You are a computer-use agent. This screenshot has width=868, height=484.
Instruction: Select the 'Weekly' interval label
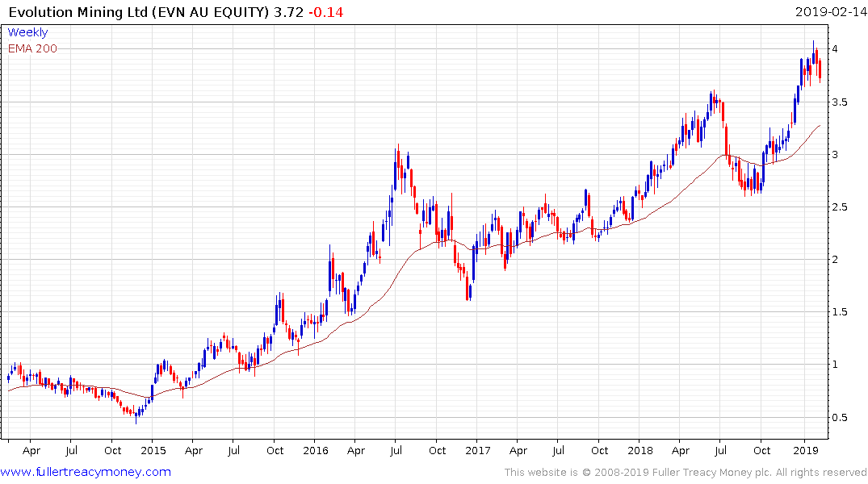point(27,32)
